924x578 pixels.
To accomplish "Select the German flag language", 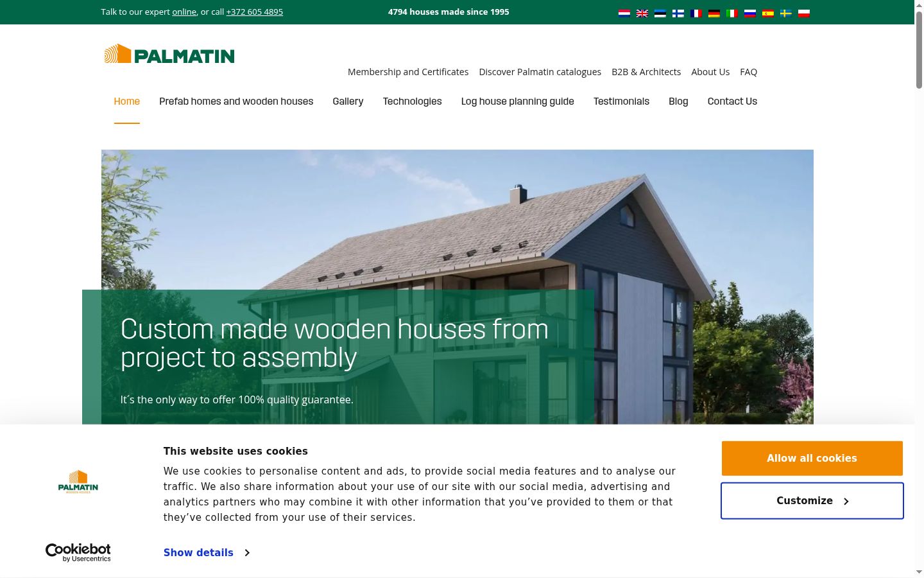I will 714,13.
